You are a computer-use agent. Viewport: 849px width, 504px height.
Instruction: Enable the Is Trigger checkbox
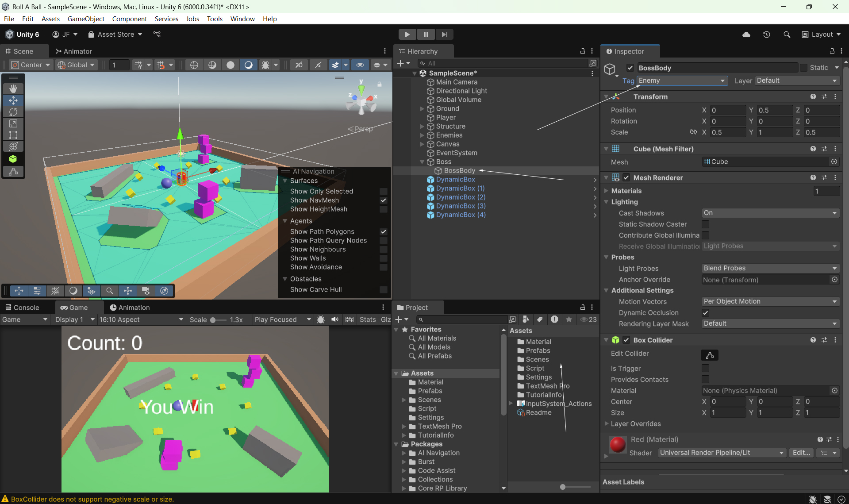[x=706, y=368]
